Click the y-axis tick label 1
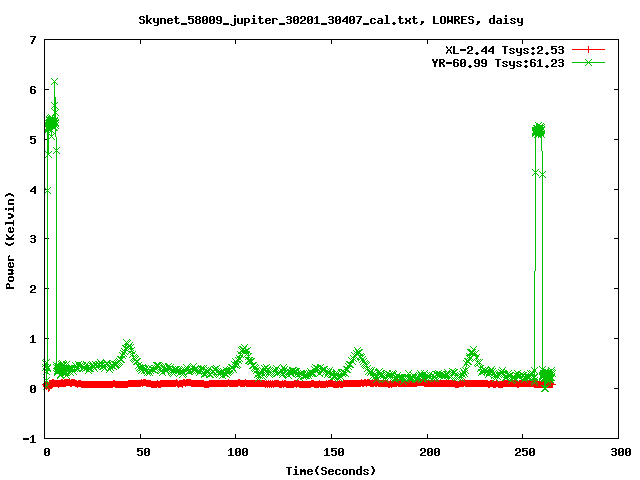The image size is (640, 480). (x=33, y=339)
